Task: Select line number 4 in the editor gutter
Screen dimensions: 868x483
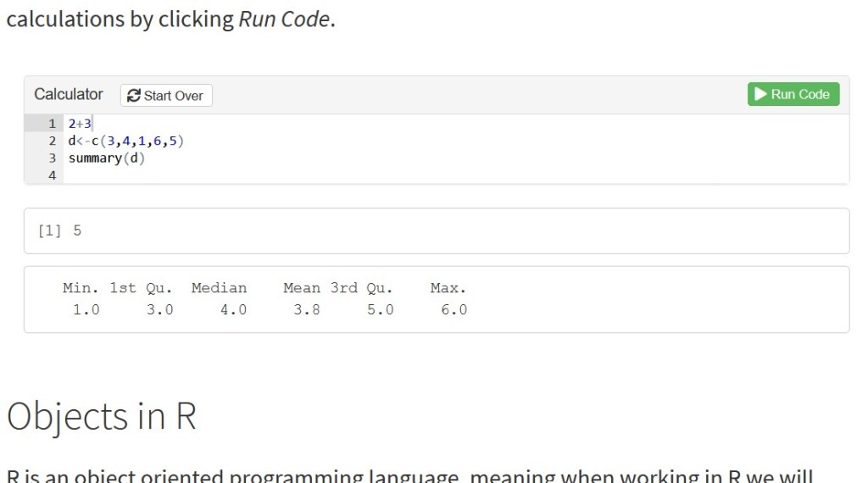Action: (52, 175)
